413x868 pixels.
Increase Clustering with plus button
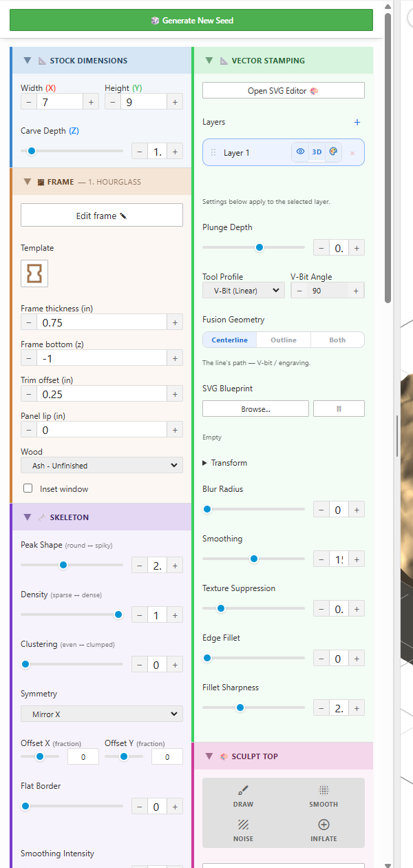(x=175, y=664)
